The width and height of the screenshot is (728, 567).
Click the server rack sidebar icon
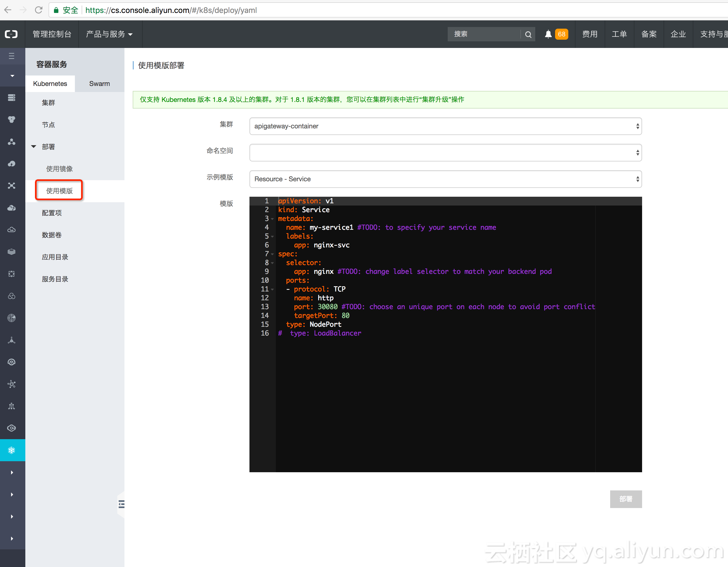click(12, 97)
